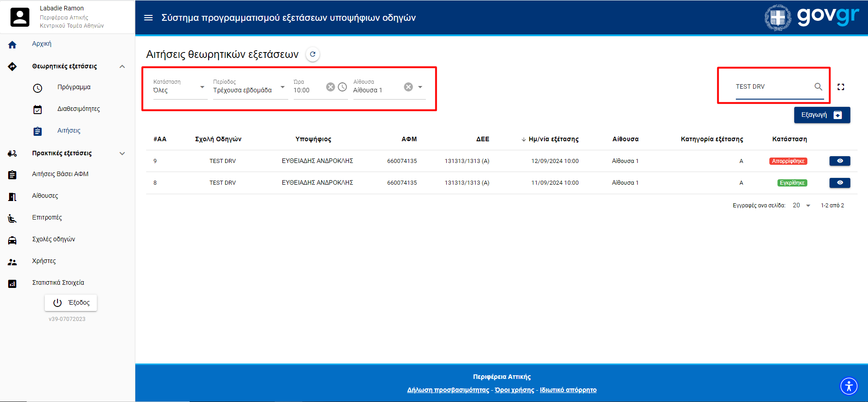Expand the Περίοδος period dropdown
This screenshot has width=868, height=402.
tap(249, 87)
